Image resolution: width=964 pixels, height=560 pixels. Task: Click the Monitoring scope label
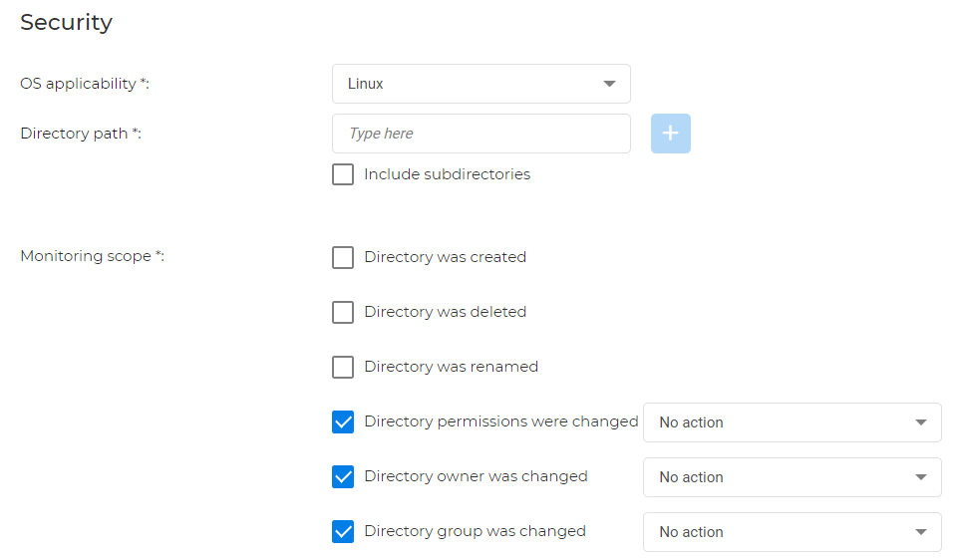pyautogui.click(x=92, y=256)
